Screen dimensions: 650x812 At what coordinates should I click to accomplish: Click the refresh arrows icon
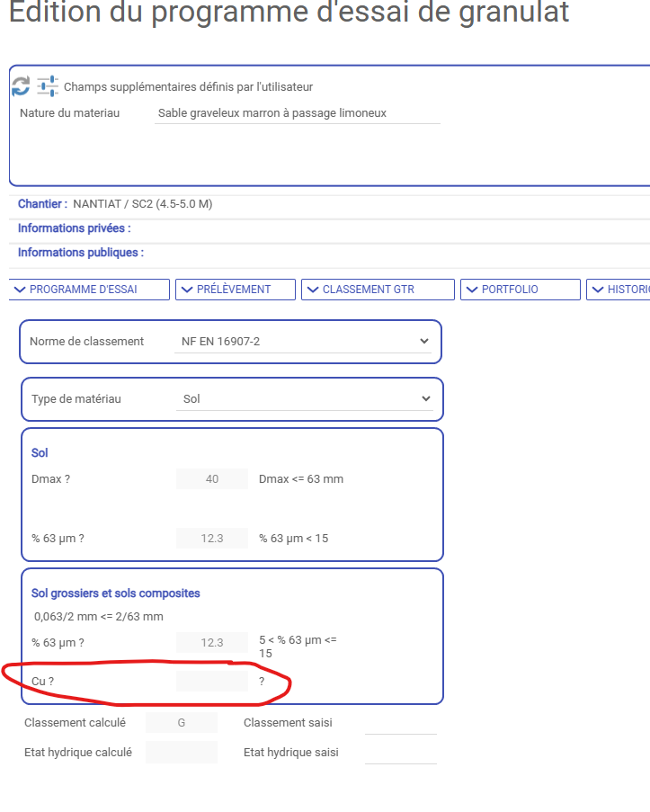(x=21, y=86)
